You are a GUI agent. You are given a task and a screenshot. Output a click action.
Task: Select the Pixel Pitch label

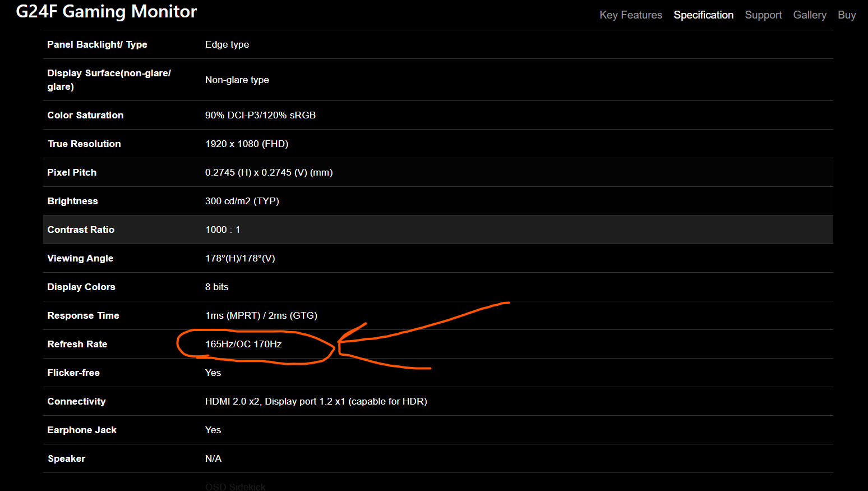tap(72, 172)
